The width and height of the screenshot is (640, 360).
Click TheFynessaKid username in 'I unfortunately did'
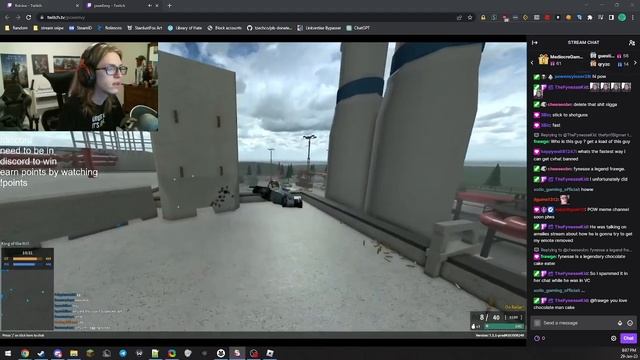click(571, 179)
